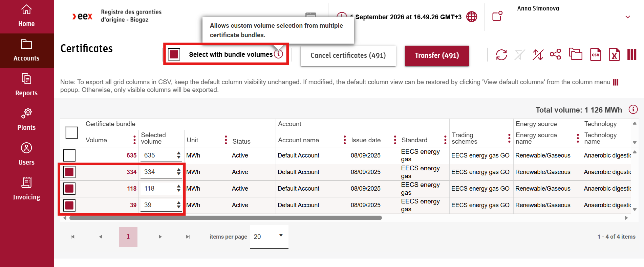Select the 635 MWh certificate row checkbox
644x267 pixels.
click(x=69, y=155)
